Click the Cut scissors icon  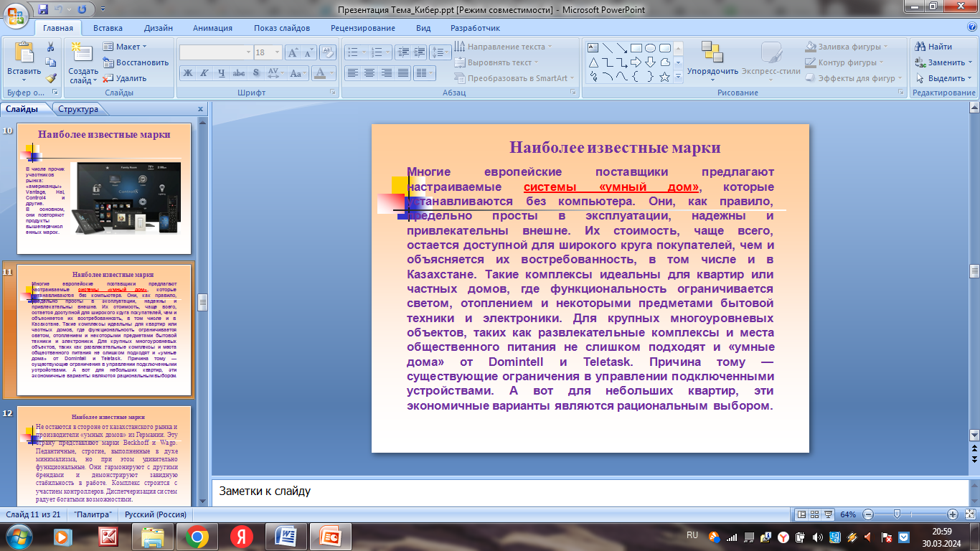51,47
